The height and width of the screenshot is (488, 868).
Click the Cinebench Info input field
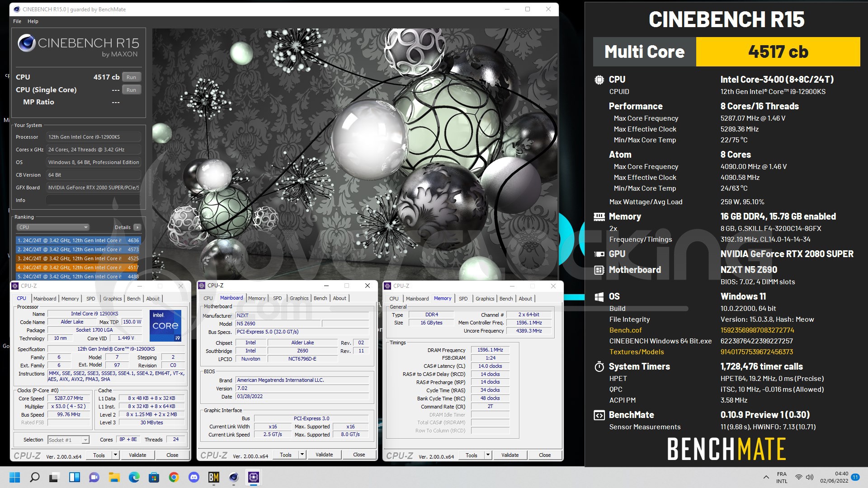click(93, 200)
